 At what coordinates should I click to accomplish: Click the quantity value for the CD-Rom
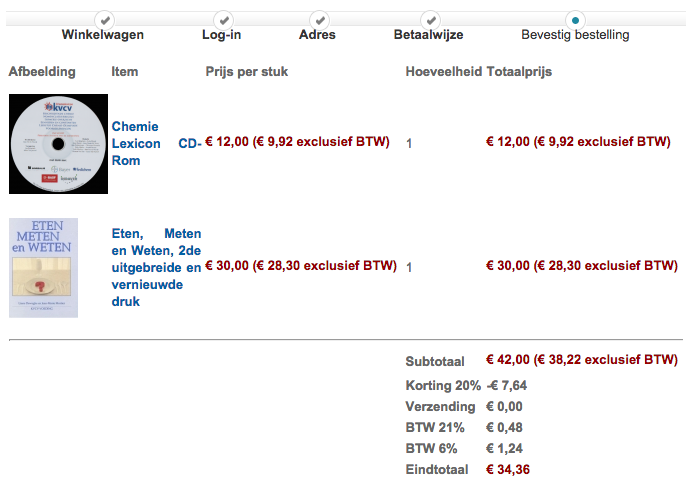[409, 143]
